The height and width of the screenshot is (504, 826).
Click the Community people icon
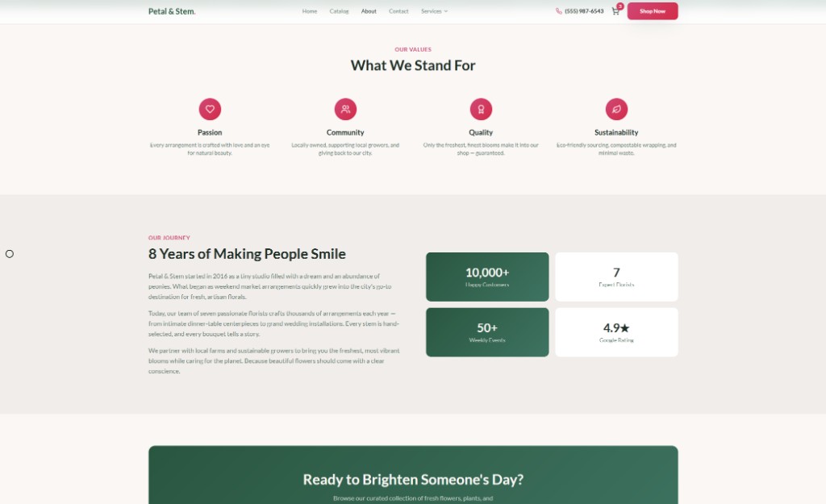point(345,109)
